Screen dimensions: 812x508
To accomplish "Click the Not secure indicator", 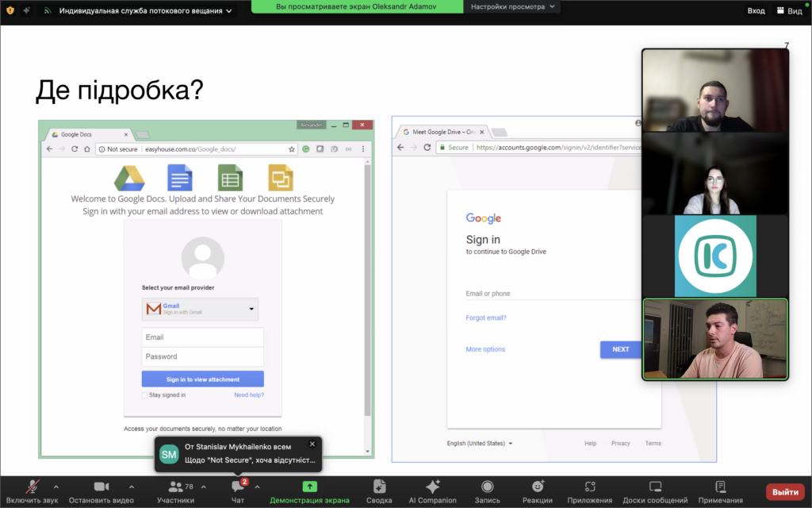I will pyautogui.click(x=118, y=148).
